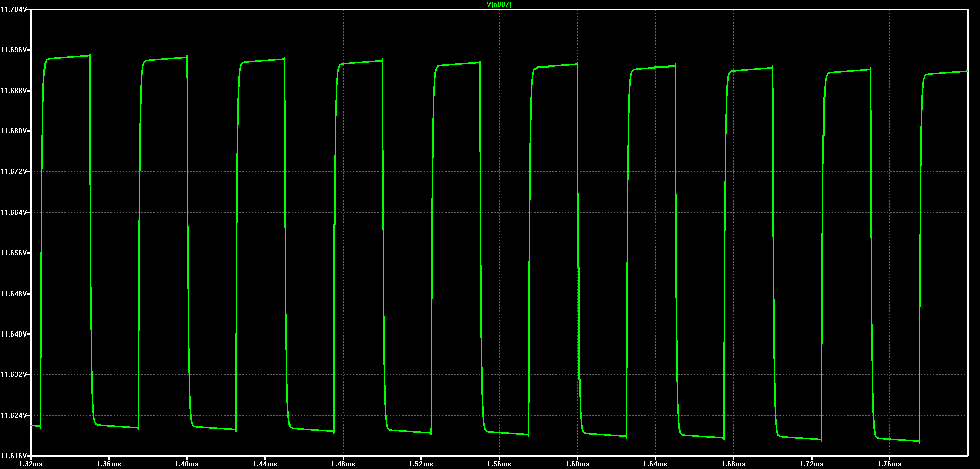980x469 pixels.
Task: Click the 11.696V vertical axis label
Action: 13,50
